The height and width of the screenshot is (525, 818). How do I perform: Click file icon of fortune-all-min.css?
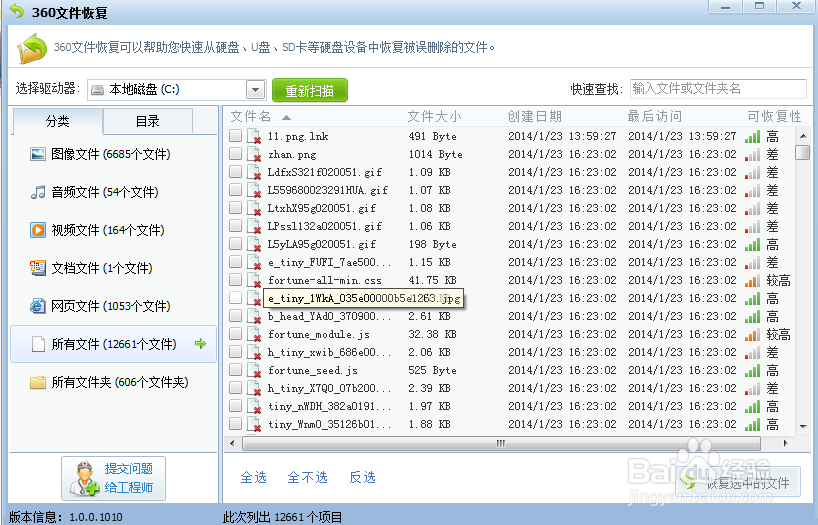click(254, 280)
